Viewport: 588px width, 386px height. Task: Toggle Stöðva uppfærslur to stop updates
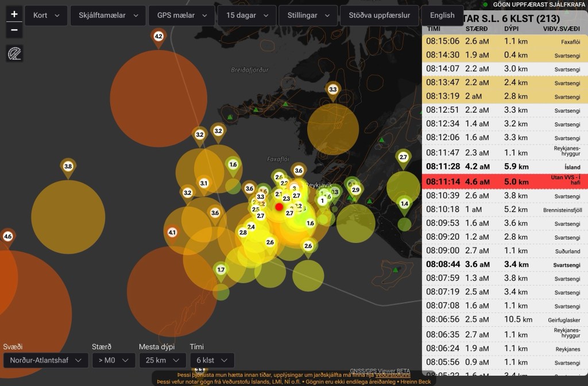379,16
